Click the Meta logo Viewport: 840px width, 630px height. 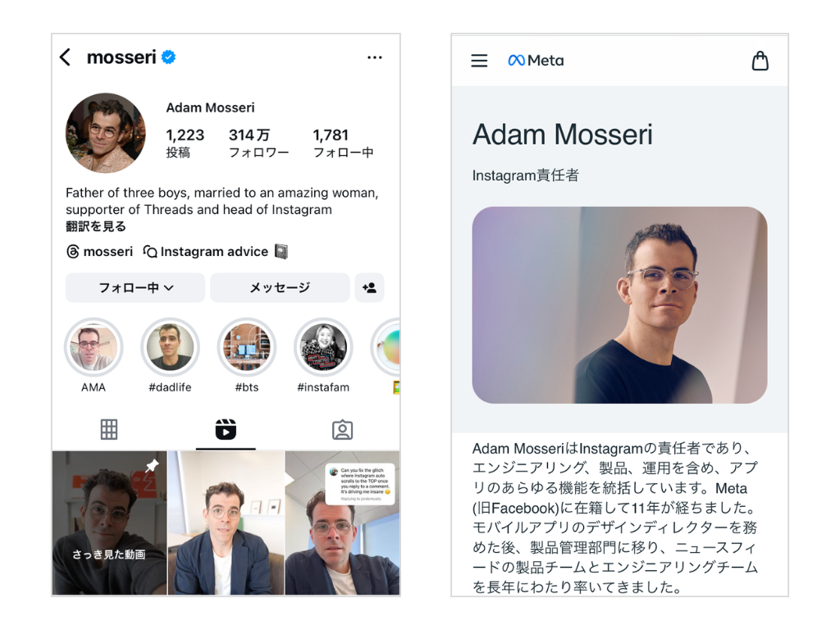(536, 61)
